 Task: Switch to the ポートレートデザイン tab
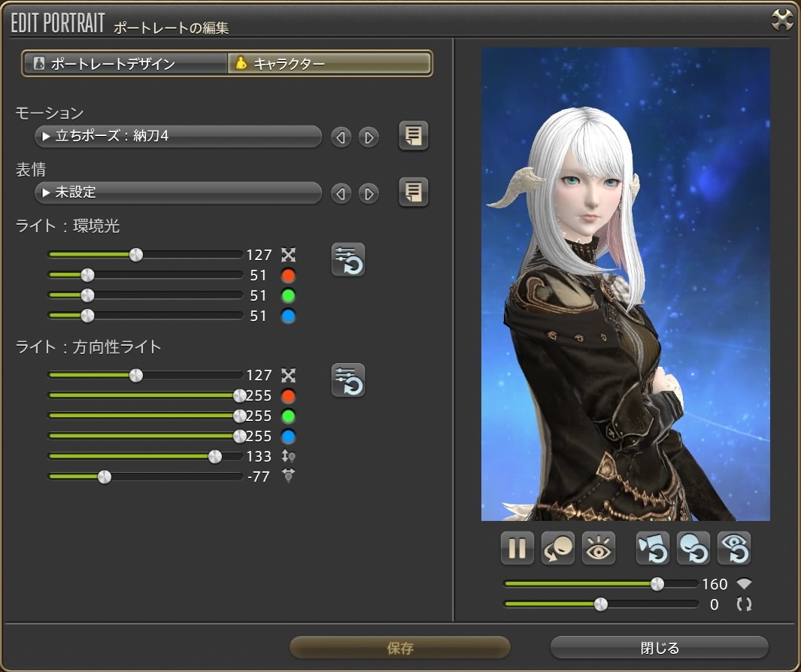[125, 64]
